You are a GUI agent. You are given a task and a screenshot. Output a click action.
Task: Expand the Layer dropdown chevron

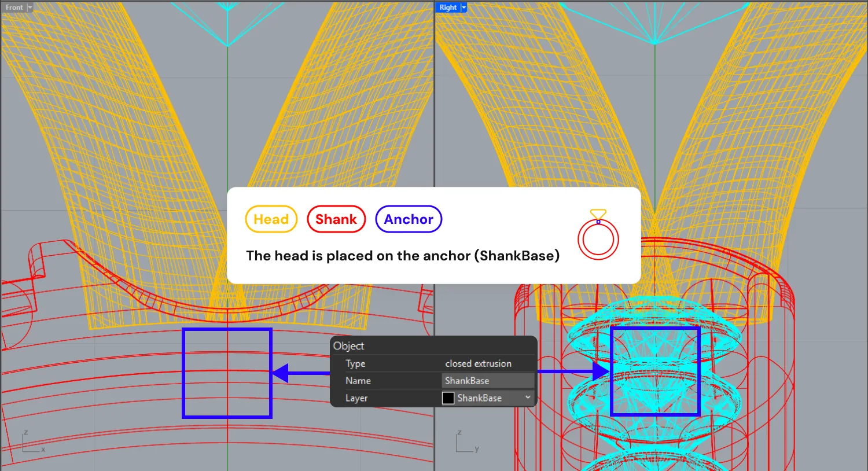coord(528,398)
